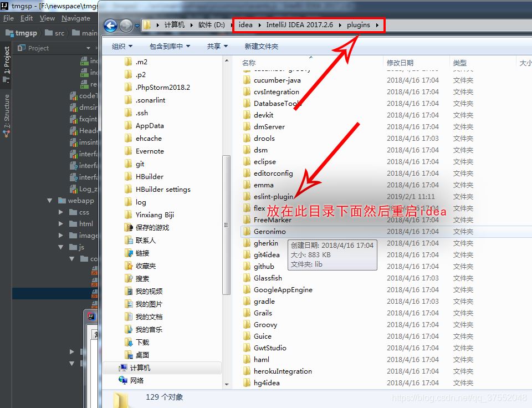Open the File menu in IntelliJ
Screen dimensions: 532x408
point(8,18)
